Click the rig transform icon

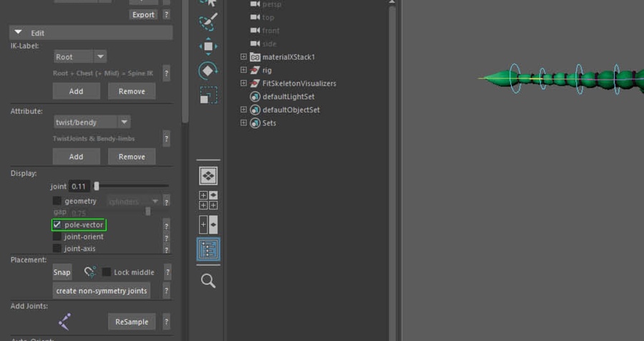pyautogui.click(x=255, y=70)
